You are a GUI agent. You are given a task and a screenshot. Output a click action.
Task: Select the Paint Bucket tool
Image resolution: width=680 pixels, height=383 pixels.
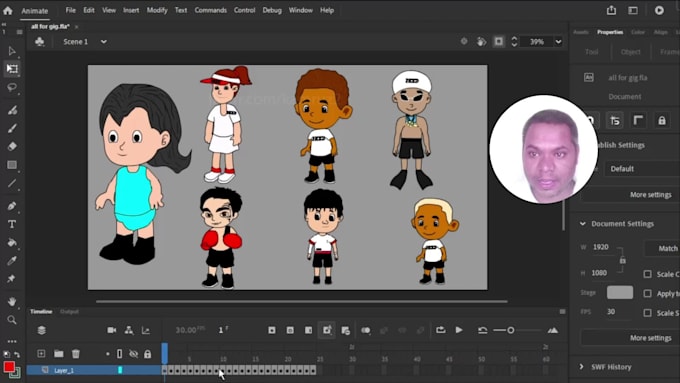(x=12, y=242)
